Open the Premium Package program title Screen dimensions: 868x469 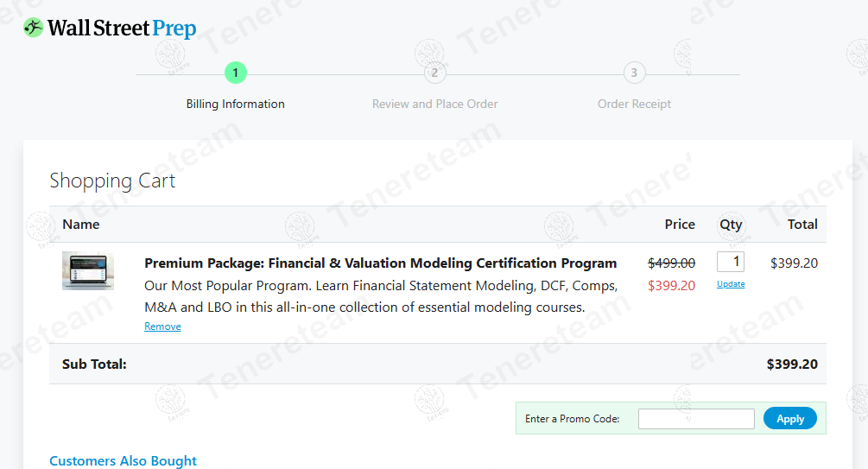point(380,263)
